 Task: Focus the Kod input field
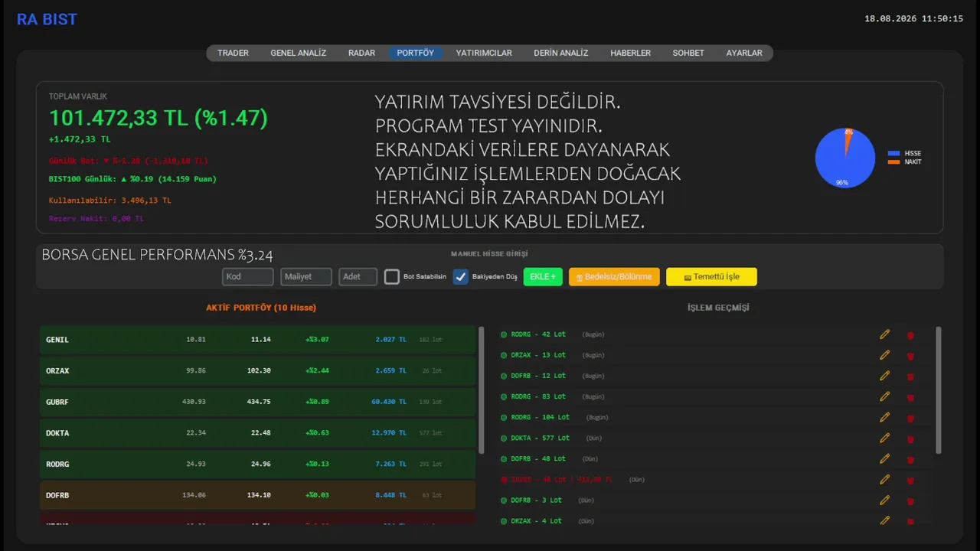[248, 276]
